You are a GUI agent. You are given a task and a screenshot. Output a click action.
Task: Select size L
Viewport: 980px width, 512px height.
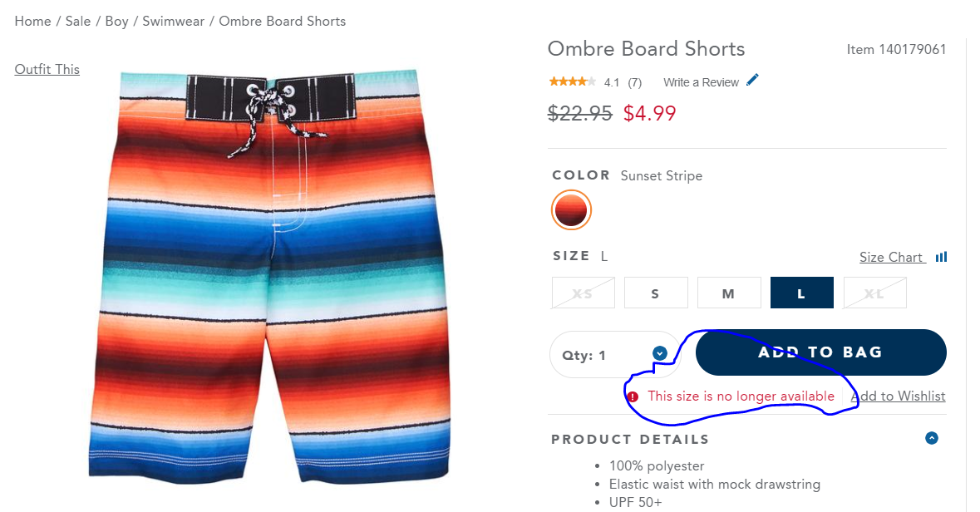point(801,293)
